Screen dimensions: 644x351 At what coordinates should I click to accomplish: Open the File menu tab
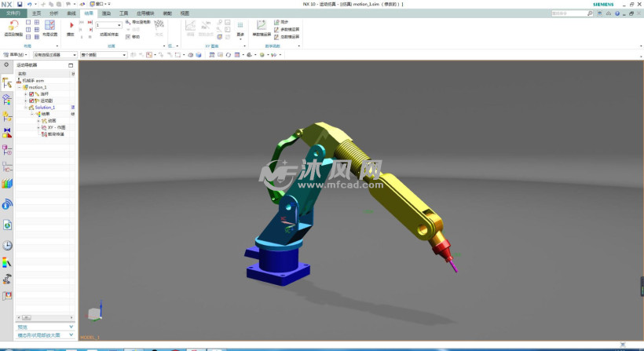click(13, 13)
